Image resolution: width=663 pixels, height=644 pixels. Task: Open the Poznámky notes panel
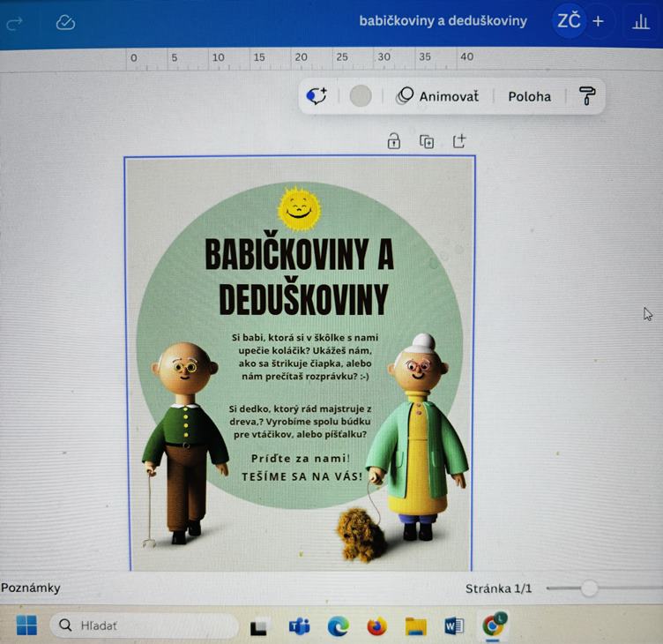pos(31,588)
